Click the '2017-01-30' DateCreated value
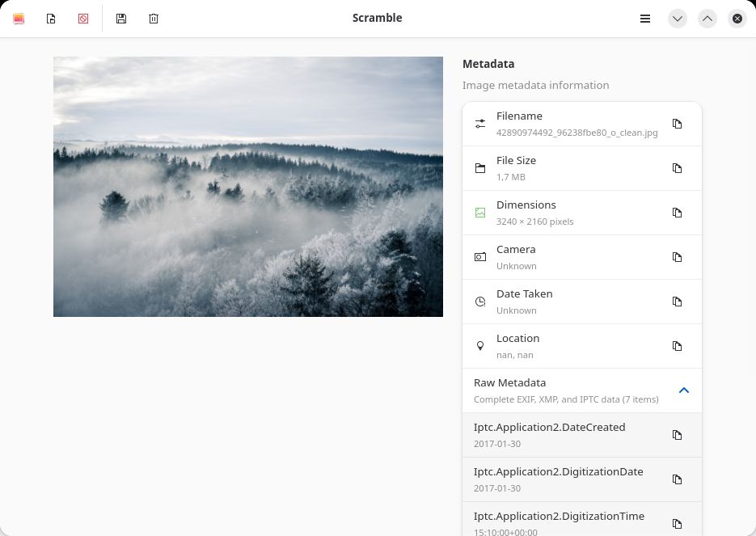The width and height of the screenshot is (756, 536). 497,444
